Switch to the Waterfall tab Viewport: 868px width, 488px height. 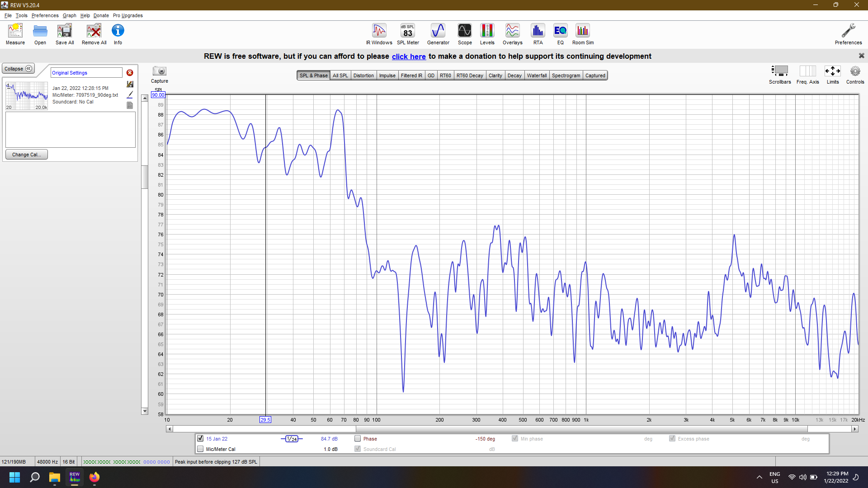[537, 75]
